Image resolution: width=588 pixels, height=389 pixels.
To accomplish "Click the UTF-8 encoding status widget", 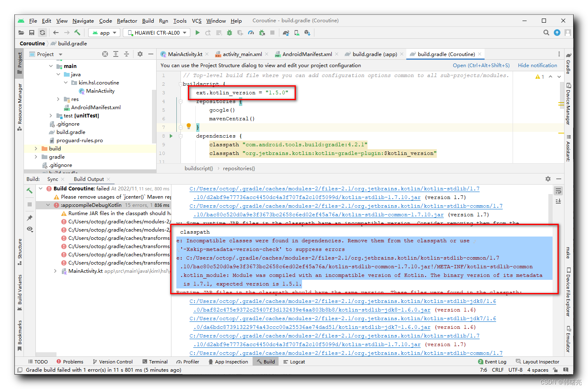I will click(515, 370).
